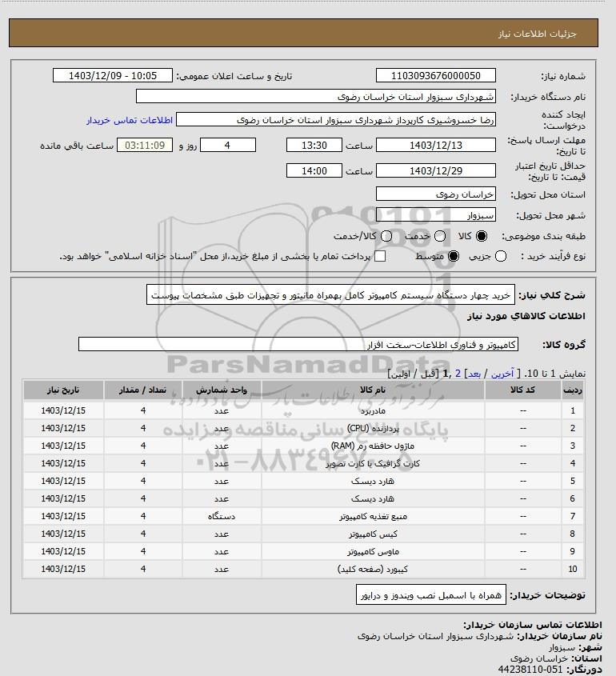Select the جزیی purchase type radio

(x=501, y=256)
